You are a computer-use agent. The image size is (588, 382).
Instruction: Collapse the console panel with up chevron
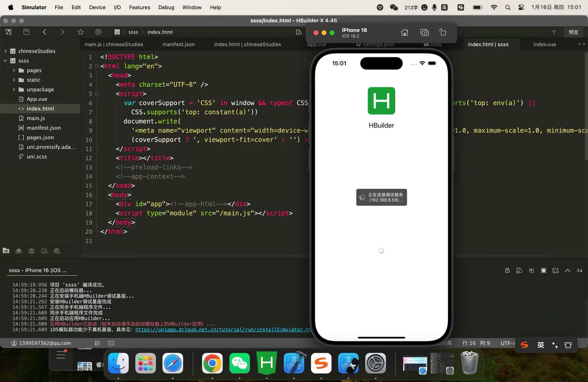pos(567,271)
